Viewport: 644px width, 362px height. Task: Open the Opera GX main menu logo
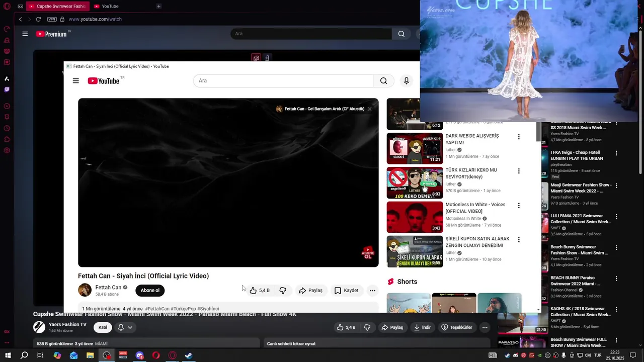coord(7,6)
